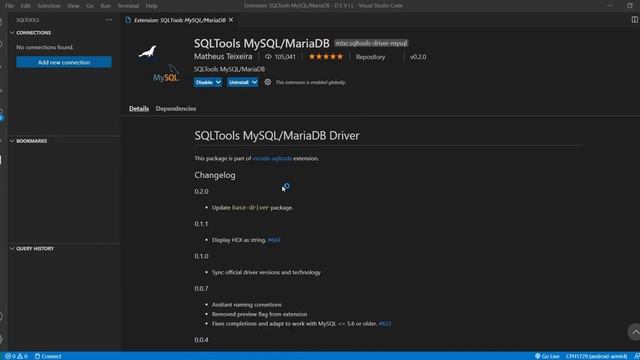
Task: Click the install count 105,041
Action: [280, 57]
